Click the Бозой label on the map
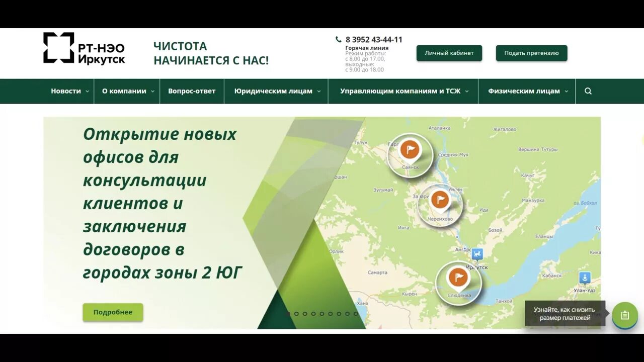The image size is (644, 362). click(495, 230)
